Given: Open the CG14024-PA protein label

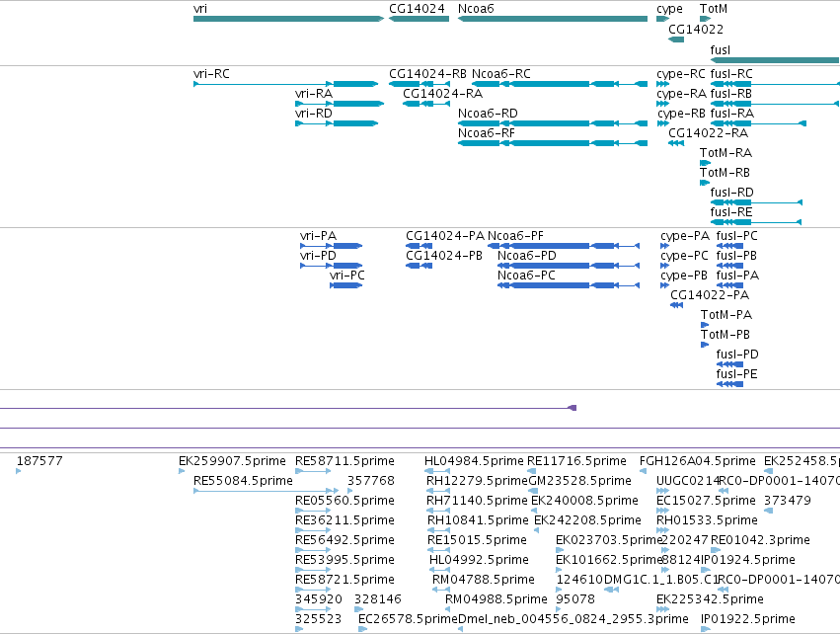Looking at the screenshot, I should point(444,236).
